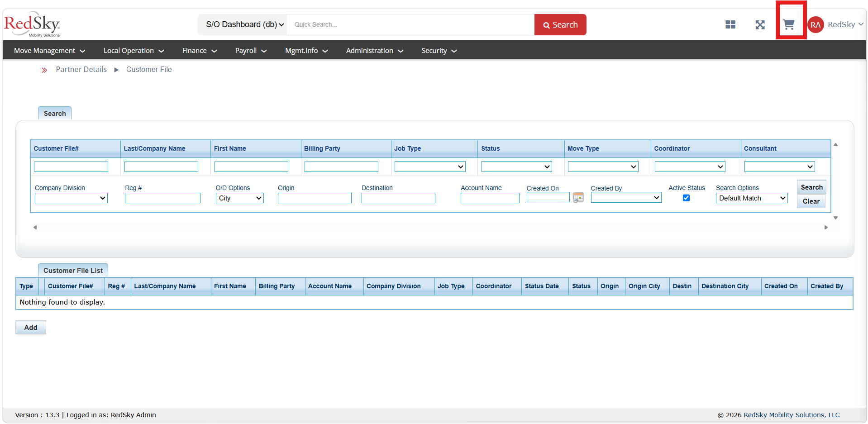Toggle fullscreen expand icon

pyautogui.click(x=760, y=24)
